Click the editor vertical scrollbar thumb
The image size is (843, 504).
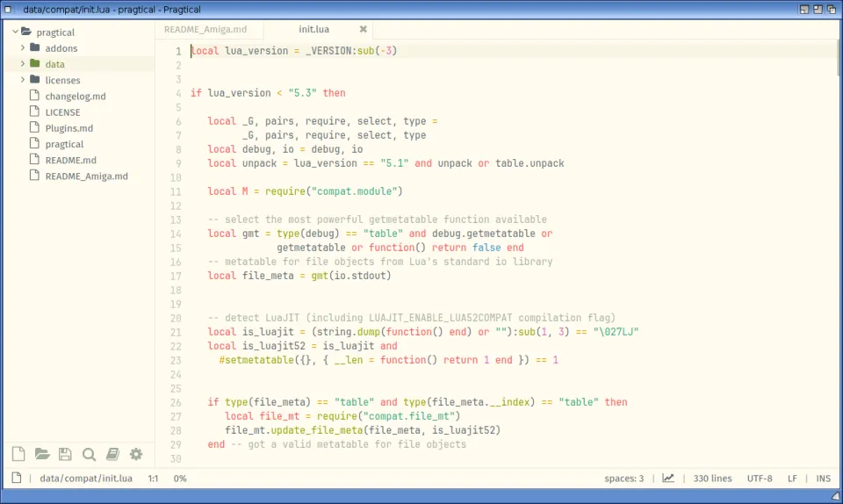click(839, 57)
